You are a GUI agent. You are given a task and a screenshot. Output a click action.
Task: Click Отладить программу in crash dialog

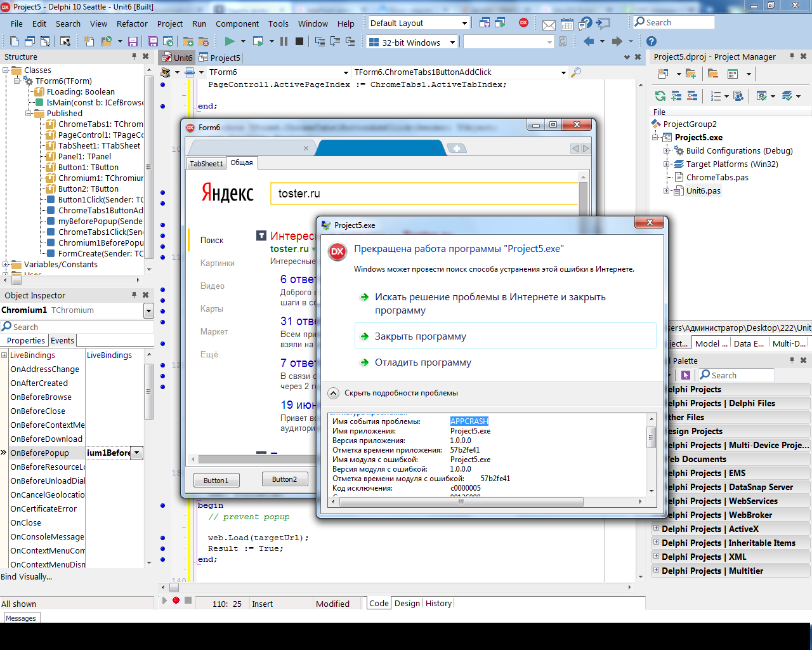[x=422, y=362]
